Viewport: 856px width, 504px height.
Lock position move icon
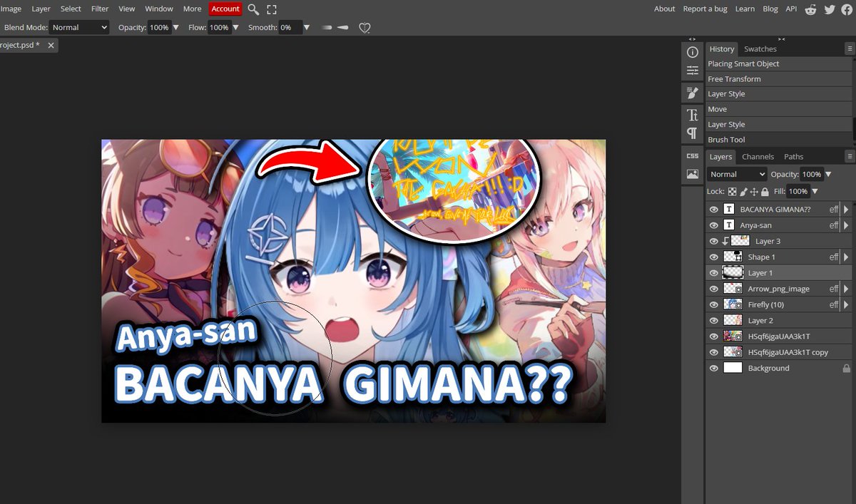754,192
